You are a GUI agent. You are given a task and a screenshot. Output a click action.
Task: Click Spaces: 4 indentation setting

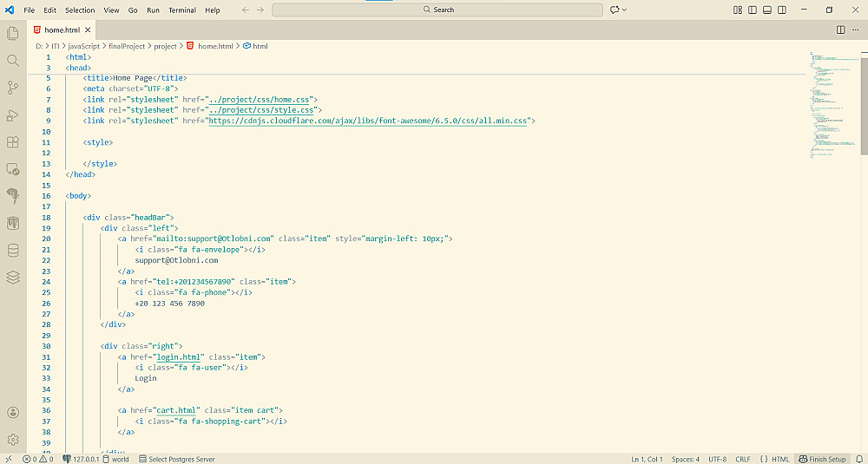tap(686, 459)
